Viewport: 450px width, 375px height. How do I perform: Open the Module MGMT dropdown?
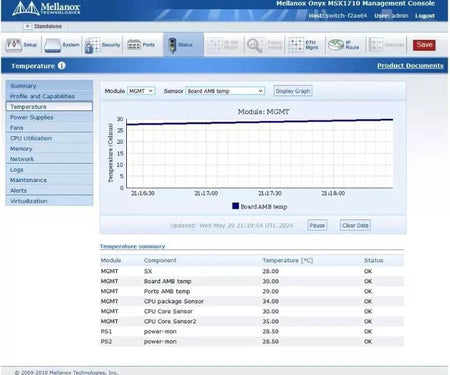141,91
